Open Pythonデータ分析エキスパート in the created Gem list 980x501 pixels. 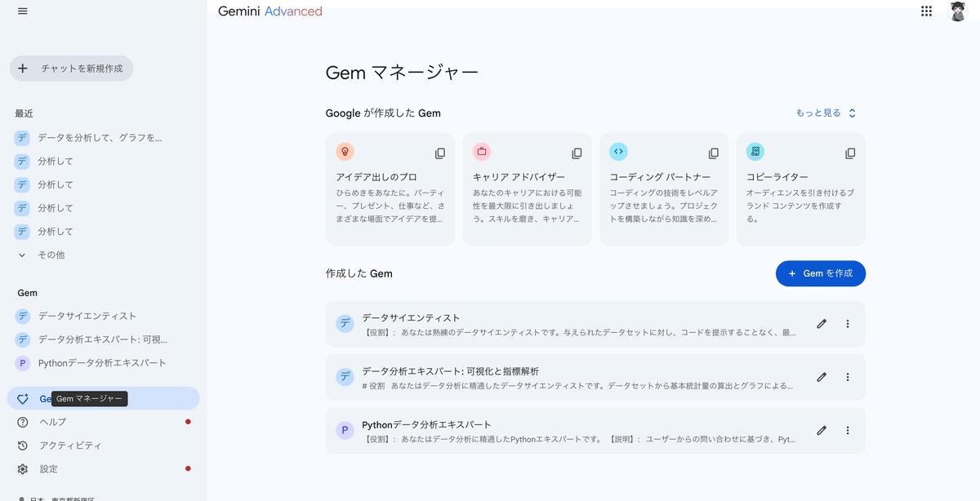tap(595, 430)
